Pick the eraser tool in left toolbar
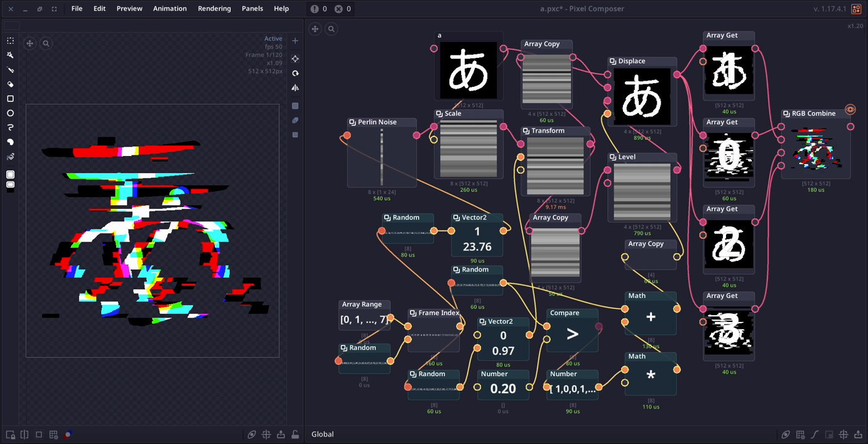Image resolution: width=868 pixels, height=444 pixels. click(x=10, y=84)
